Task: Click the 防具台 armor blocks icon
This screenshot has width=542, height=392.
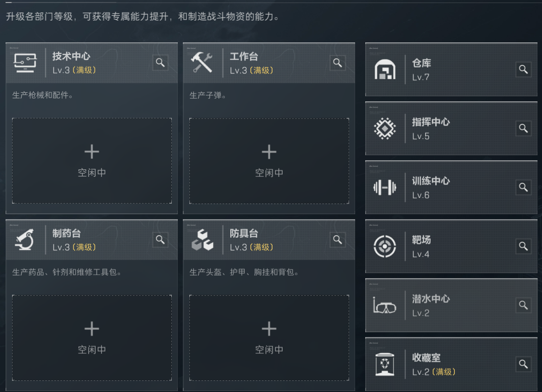Action: pos(203,240)
